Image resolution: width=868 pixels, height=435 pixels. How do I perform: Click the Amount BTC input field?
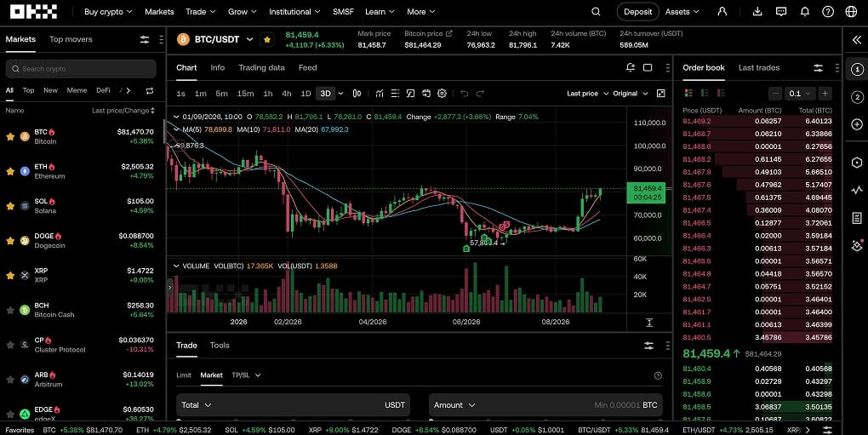[x=546, y=405]
